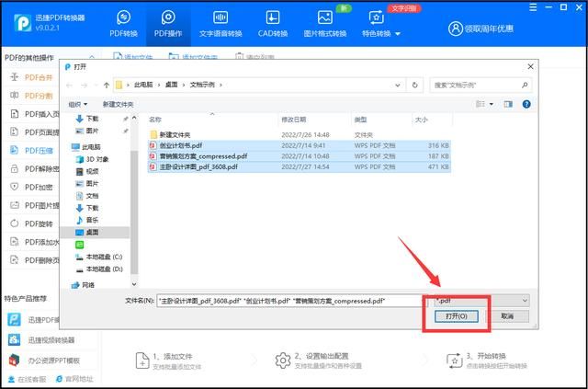This screenshot has height=389, width=588.
Task: Click the 领取周年优惠 account link
Action: [481, 29]
